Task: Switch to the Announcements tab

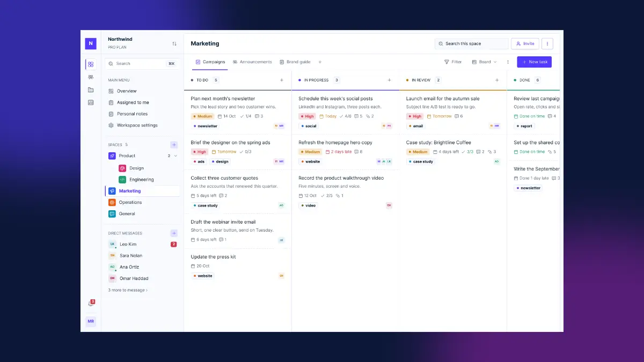Action: tap(252, 62)
